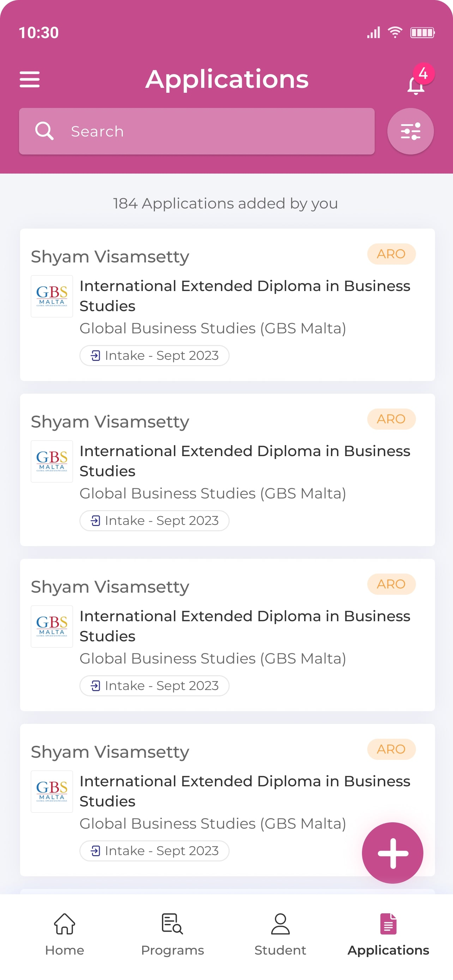Switch to the Programs tab
This screenshot has height=980, width=453.
point(172,935)
